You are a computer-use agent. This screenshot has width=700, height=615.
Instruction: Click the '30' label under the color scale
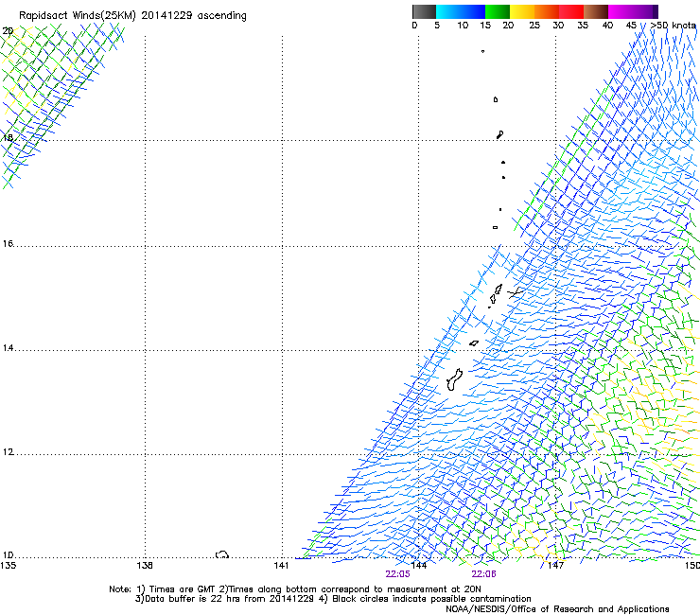coord(558,26)
